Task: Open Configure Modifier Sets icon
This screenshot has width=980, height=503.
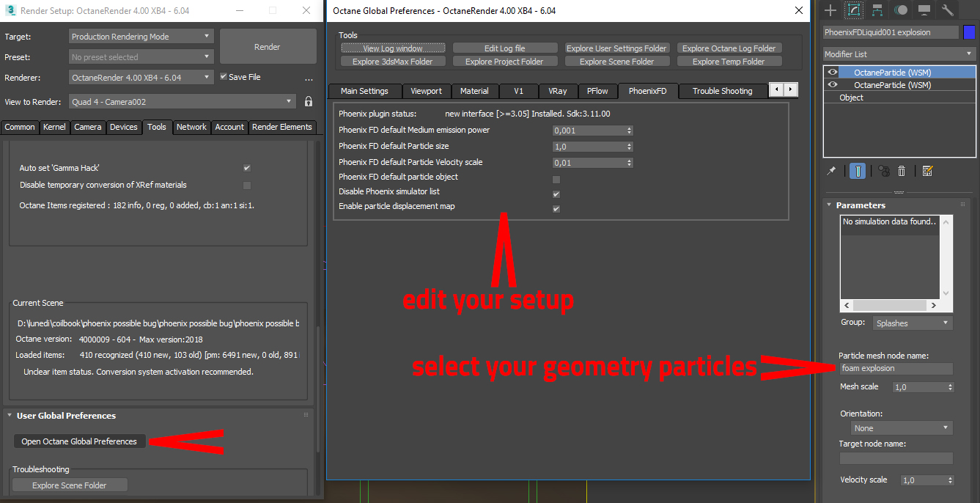Action: pos(927,171)
